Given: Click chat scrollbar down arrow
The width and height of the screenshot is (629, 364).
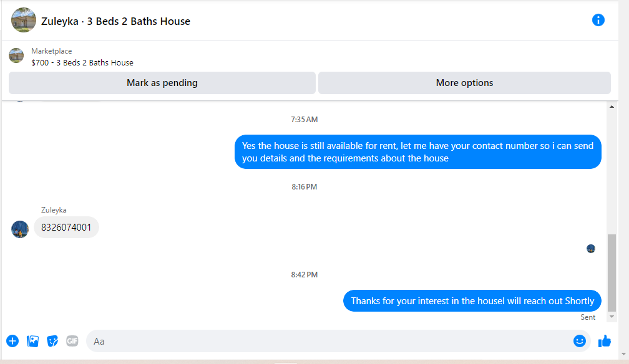Looking at the screenshot, I should pos(612,317).
